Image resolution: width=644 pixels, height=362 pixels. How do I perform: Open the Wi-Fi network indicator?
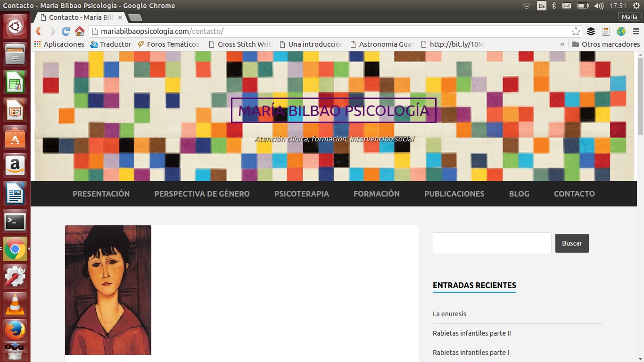(527, 6)
